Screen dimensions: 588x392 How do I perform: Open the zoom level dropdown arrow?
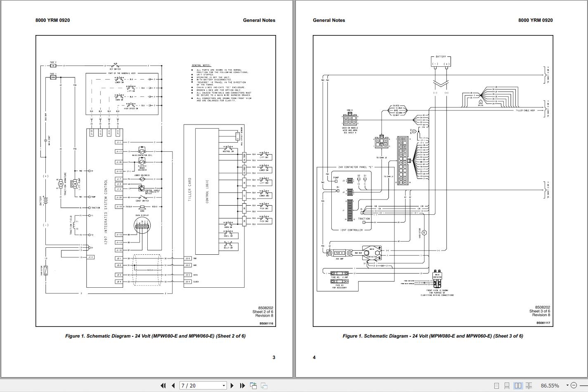[567, 385]
